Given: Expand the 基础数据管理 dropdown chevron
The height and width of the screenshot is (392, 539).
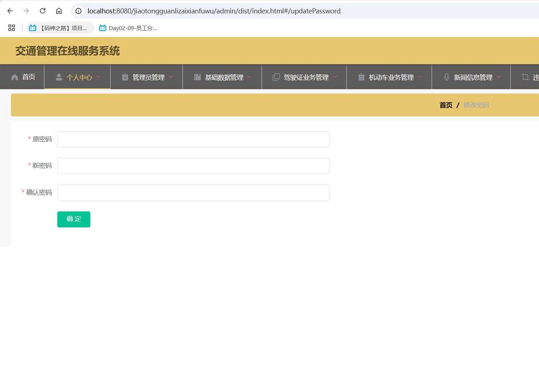Looking at the screenshot, I should coord(250,77).
